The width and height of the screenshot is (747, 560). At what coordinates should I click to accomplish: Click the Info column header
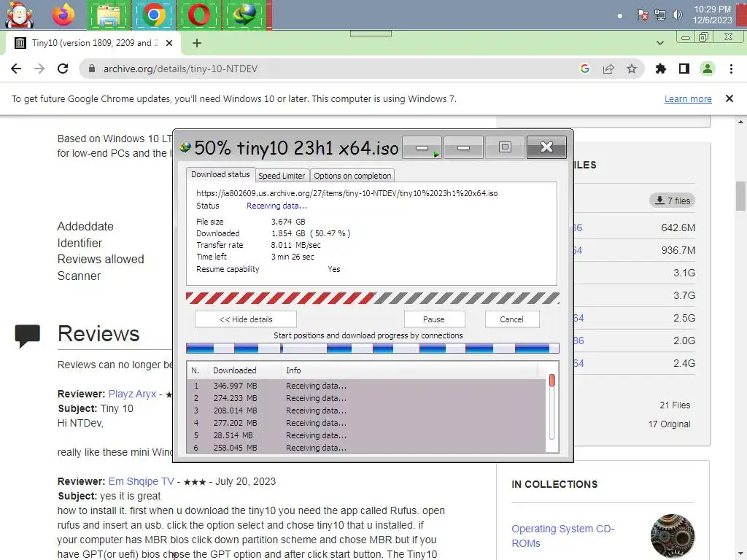pos(410,370)
